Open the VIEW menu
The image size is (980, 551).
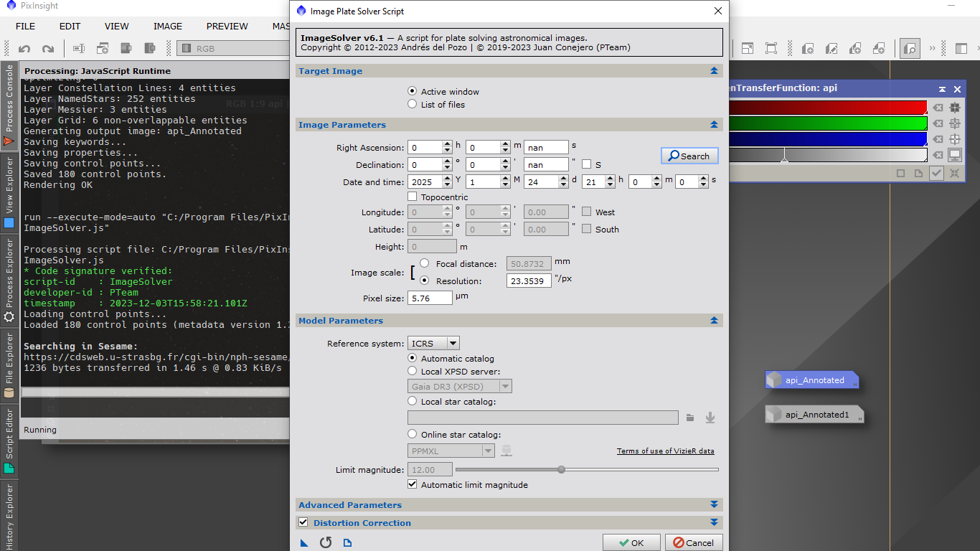117,27
